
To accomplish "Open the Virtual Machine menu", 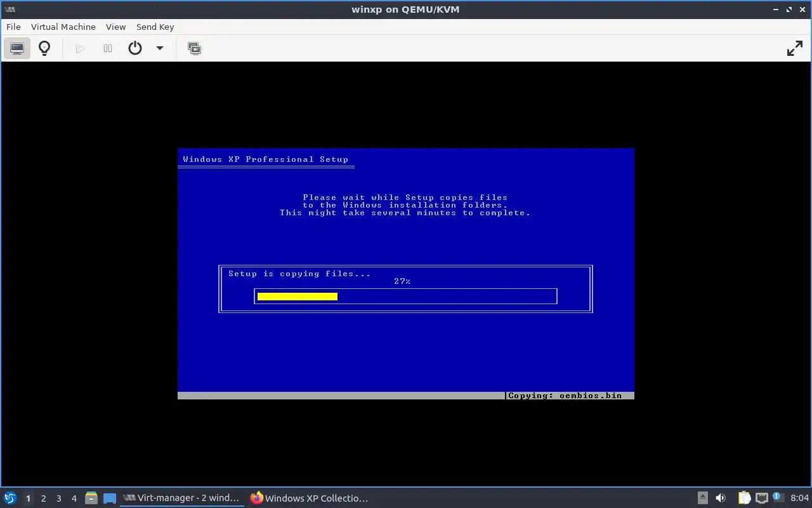I will (63, 27).
